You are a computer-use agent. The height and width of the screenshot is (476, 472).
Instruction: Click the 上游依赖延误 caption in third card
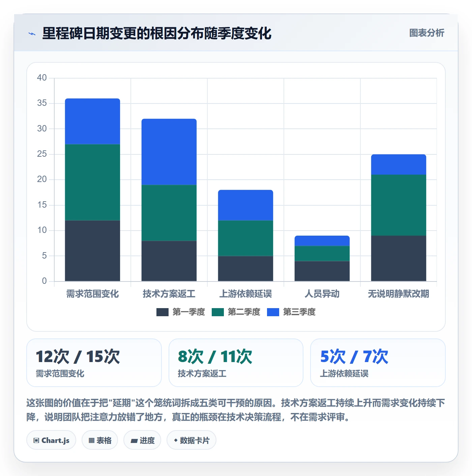point(344,374)
